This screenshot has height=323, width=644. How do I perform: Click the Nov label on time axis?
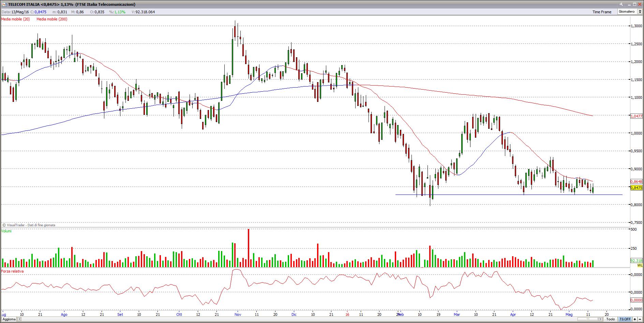coord(238,314)
